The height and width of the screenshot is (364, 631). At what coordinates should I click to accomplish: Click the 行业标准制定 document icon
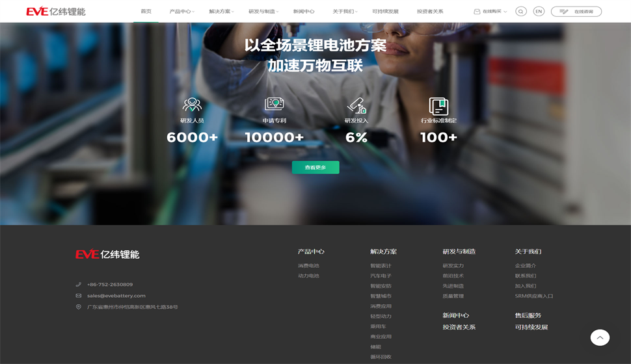coord(438,105)
